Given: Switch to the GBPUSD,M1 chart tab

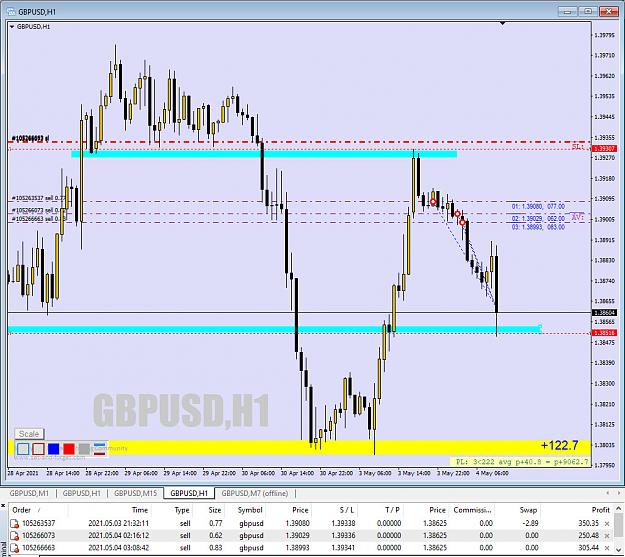Looking at the screenshot, I should (29, 493).
